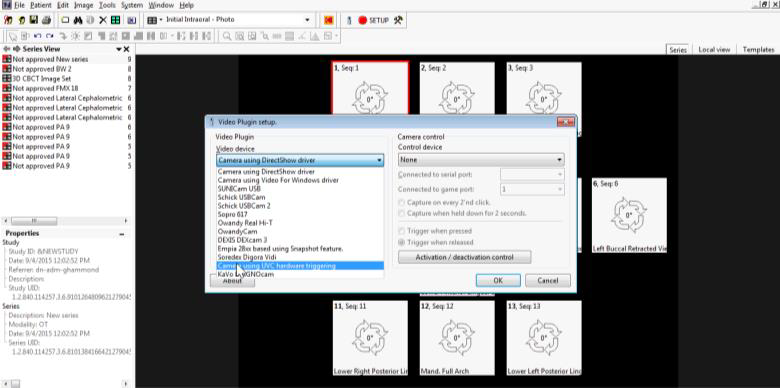Close the Series View panel with its X
This screenshot has height=388, width=780.
click(126, 49)
